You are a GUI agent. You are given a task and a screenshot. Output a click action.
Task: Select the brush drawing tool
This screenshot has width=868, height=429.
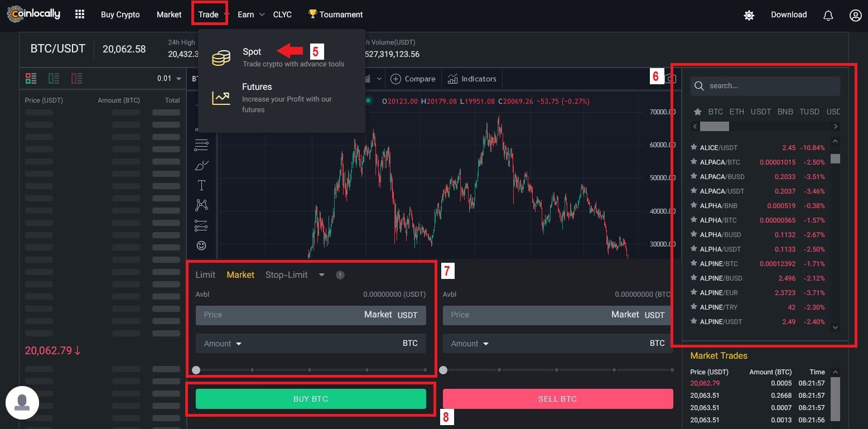point(201,166)
